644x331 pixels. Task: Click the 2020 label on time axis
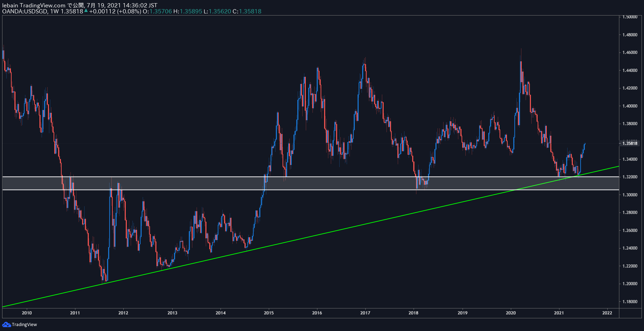coord(511,313)
